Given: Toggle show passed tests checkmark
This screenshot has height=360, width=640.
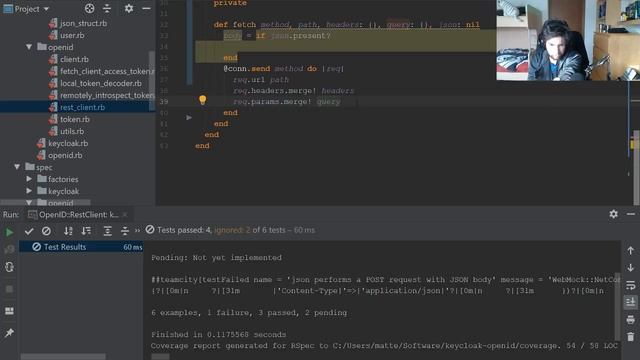Looking at the screenshot, I should pos(29,231).
